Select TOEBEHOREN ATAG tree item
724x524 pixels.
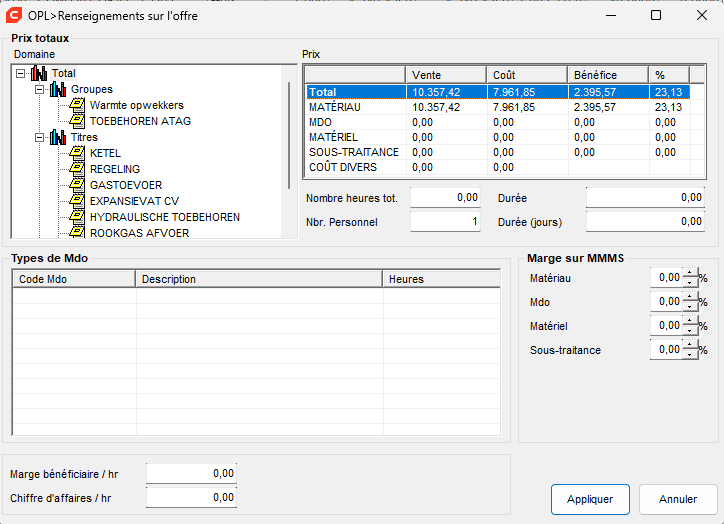[x=140, y=121]
